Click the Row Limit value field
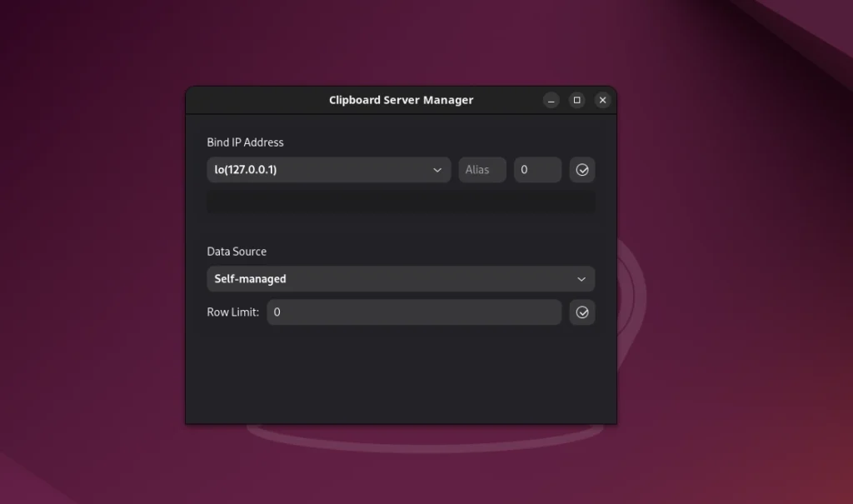The image size is (853, 504). [x=414, y=312]
